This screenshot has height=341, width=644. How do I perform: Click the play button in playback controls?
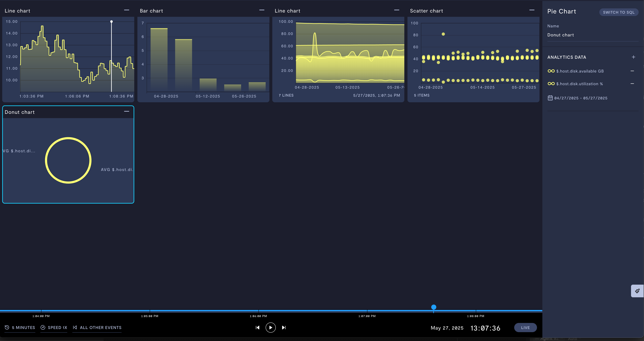pyautogui.click(x=271, y=328)
